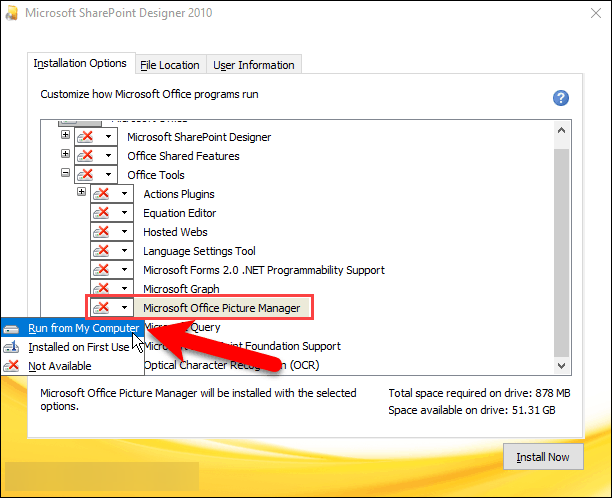The image size is (612, 498).
Task: Open the install dropdown for Microsoft SharePoint Designer
Action: (x=109, y=137)
